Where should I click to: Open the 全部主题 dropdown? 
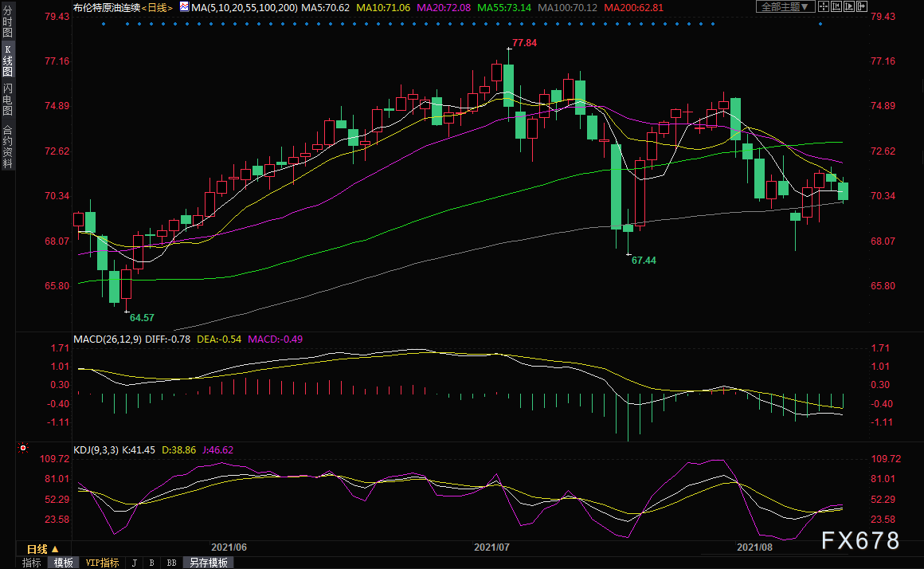785,7
